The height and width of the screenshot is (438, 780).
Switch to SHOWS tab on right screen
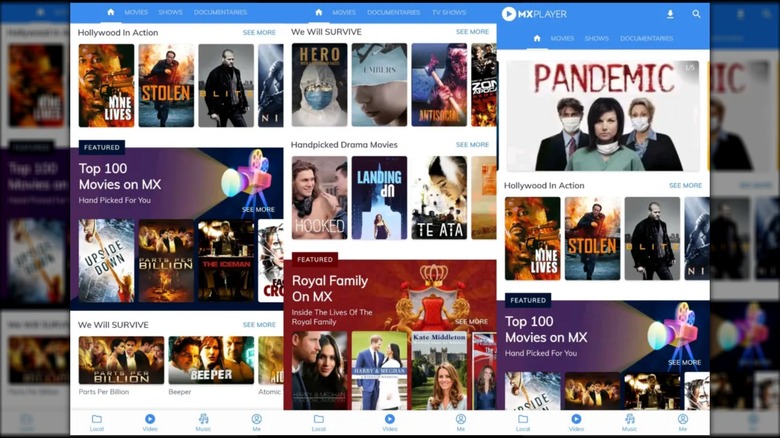coord(596,38)
